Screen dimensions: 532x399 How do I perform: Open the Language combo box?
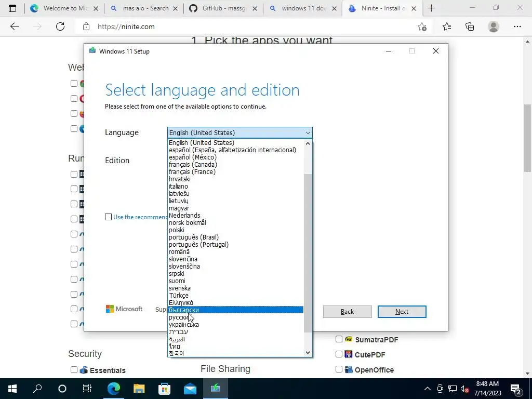(x=240, y=132)
